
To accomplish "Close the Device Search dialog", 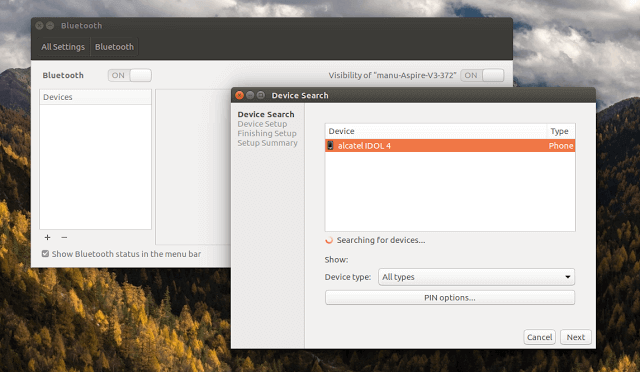I will tap(240, 95).
